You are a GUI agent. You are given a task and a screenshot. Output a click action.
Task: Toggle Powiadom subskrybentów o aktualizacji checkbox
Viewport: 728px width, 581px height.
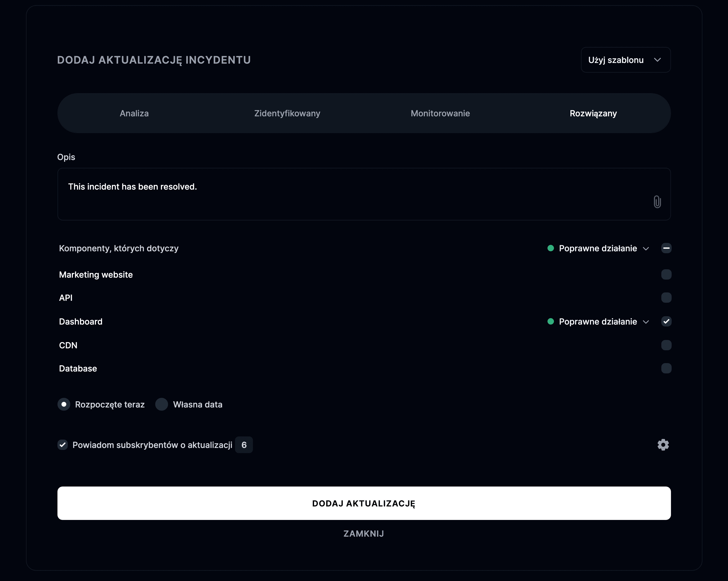click(62, 445)
